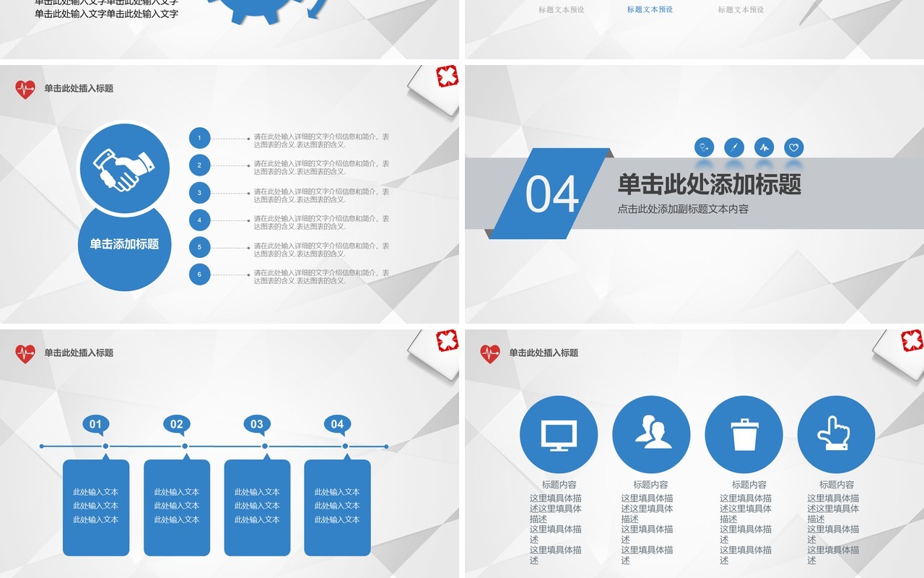Click the heading 单击此处添加标题
Screen dimensions: 924x578
pos(710,185)
